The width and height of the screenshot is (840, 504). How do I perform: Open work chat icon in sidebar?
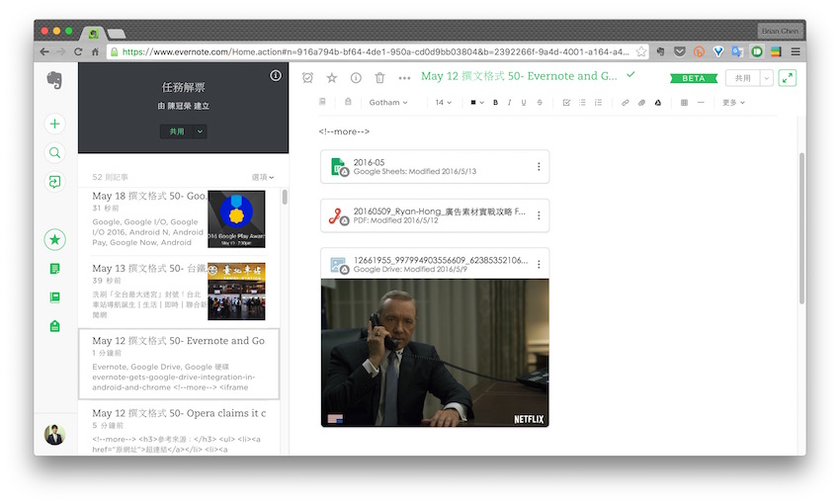[54, 182]
